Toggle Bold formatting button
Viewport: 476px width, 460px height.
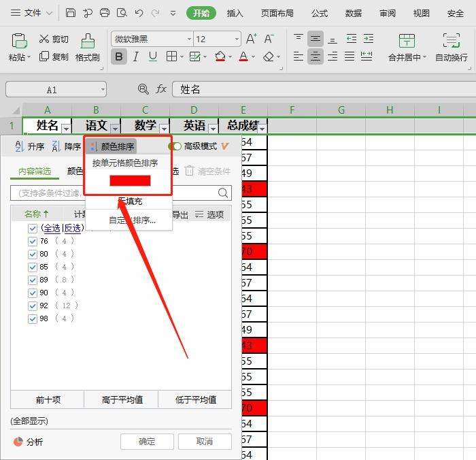[119, 57]
